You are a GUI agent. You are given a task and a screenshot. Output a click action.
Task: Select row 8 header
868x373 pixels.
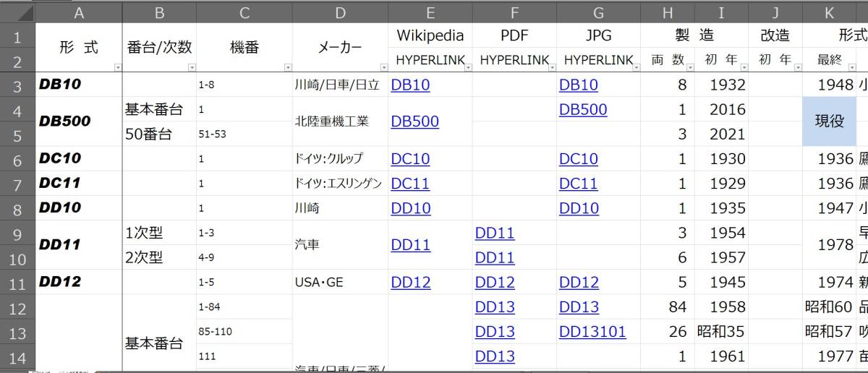(17, 208)
